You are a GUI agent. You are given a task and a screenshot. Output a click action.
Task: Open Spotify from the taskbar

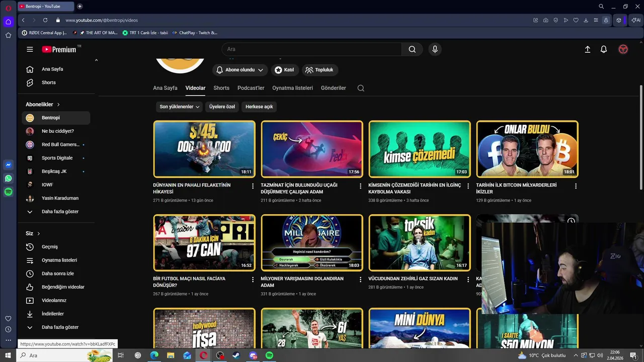269,355
